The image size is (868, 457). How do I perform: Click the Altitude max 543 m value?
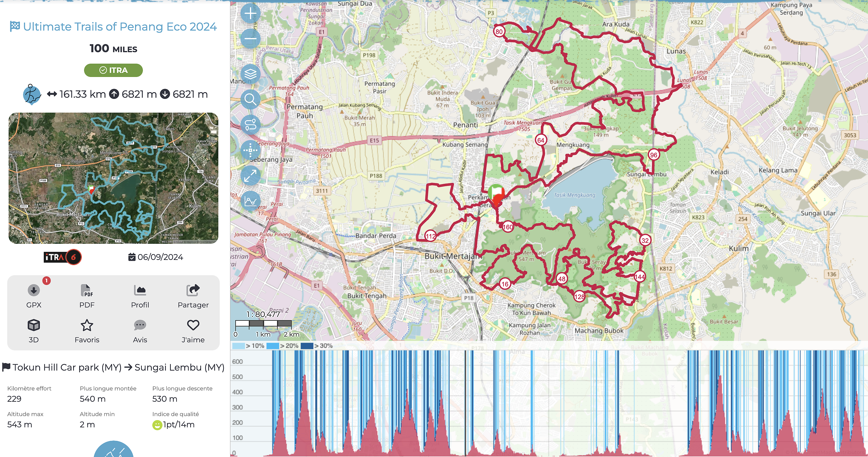click(x=20, y=424)
